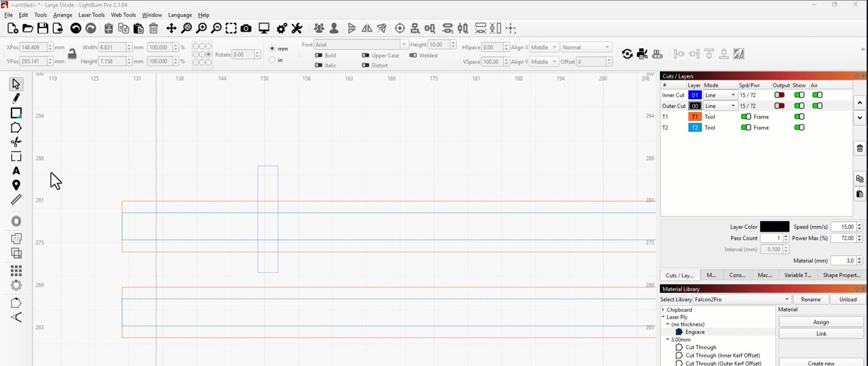Select the Polygon tool
868x366 pixels.
pos(16,128)
